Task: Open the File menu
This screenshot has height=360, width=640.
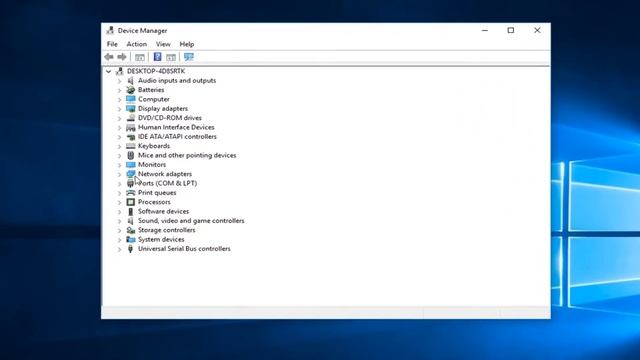Action: (x=112, y=44)
